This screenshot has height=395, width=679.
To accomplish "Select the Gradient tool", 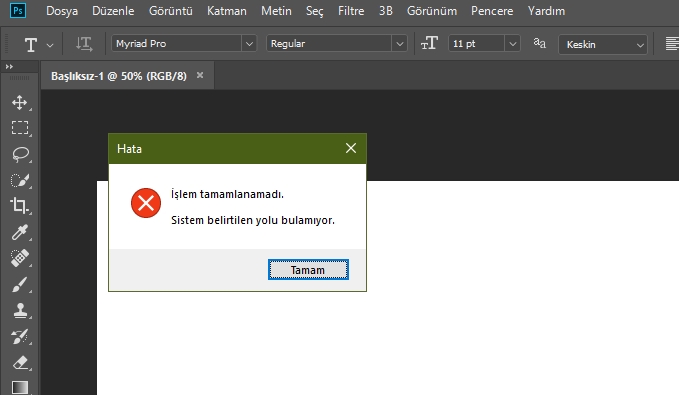I will pos(19,387).
